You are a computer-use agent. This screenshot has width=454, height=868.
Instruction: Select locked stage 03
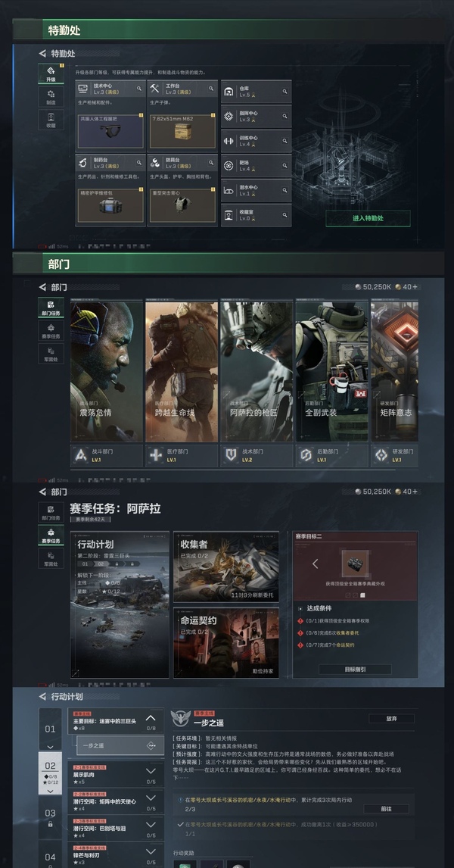[51, 817]
